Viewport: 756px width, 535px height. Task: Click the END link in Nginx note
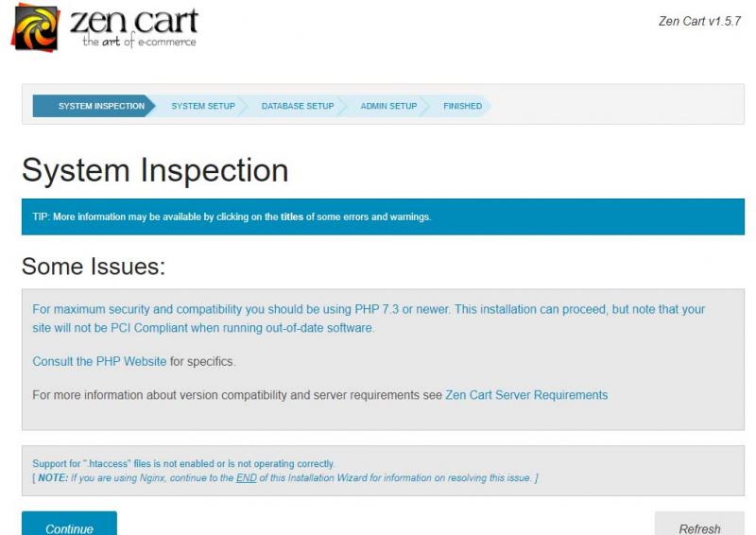246,478
